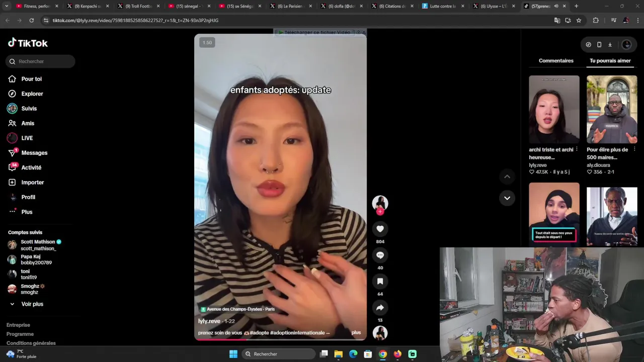644x362 pixels.
Task: Open the Chrome extensions puzzle icon
Action: click(x=596, y=20)
